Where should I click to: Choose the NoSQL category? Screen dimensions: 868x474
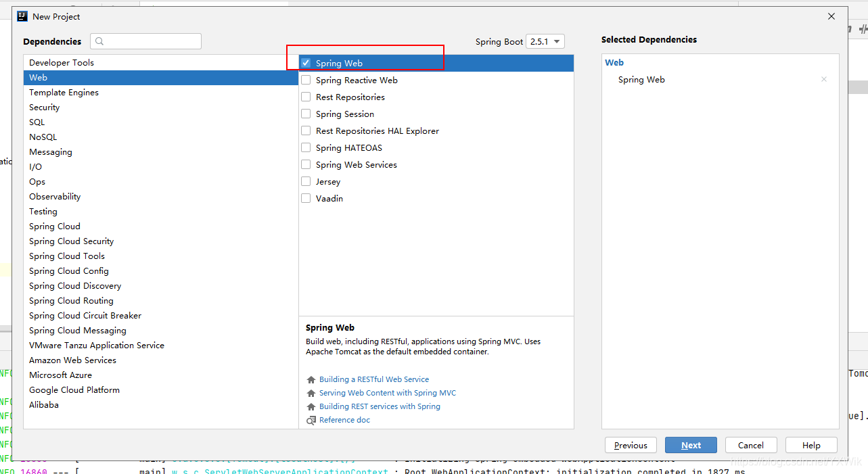[x=161, y=137]
